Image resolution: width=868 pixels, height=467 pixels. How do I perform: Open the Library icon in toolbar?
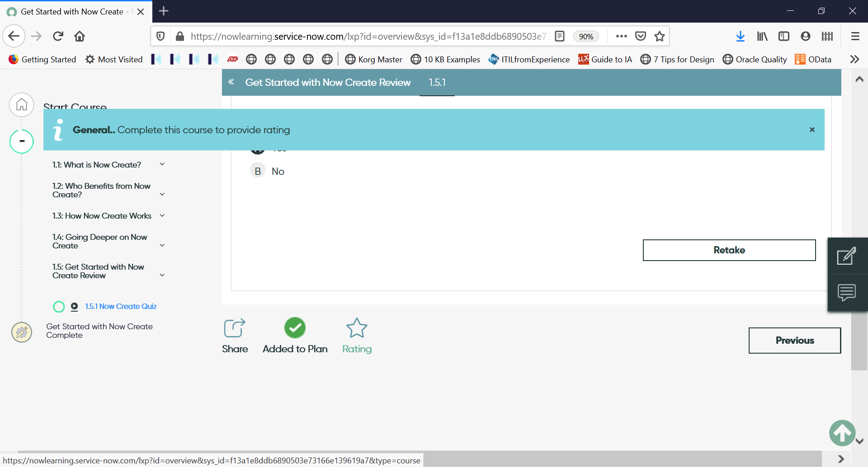coord(762,36)
